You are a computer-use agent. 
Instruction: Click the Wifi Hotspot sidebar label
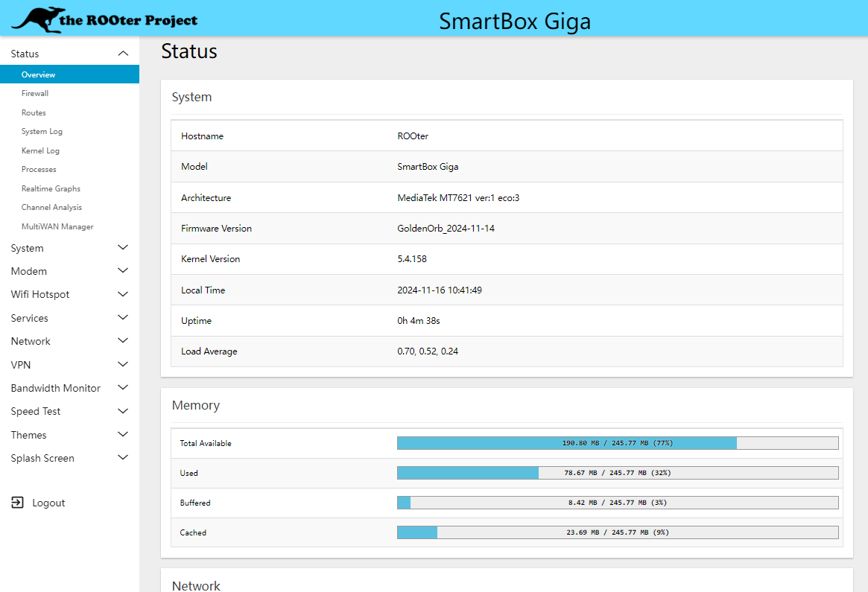click(x=40, y=294)
